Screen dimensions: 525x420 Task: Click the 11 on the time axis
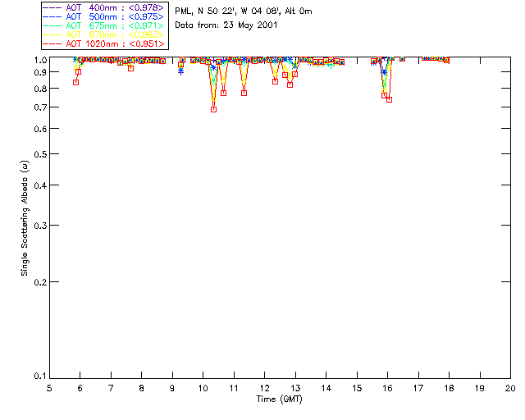[x=234, y=388]
